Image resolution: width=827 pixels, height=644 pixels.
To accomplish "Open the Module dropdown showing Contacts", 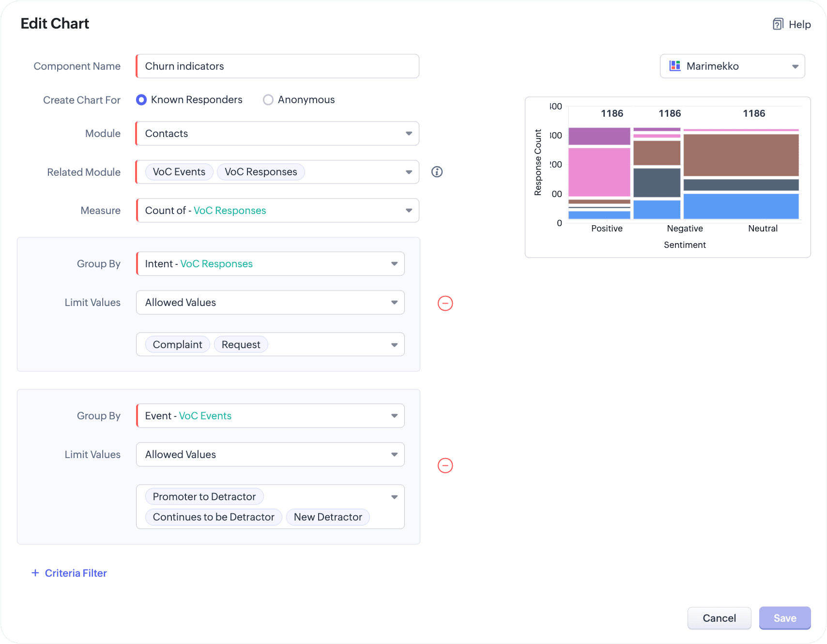I will (277, 134).
